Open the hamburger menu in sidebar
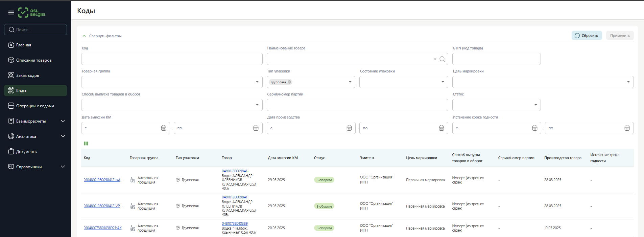Image resolution: width=644 pixels, height=237 pixels. pos(11,13)
